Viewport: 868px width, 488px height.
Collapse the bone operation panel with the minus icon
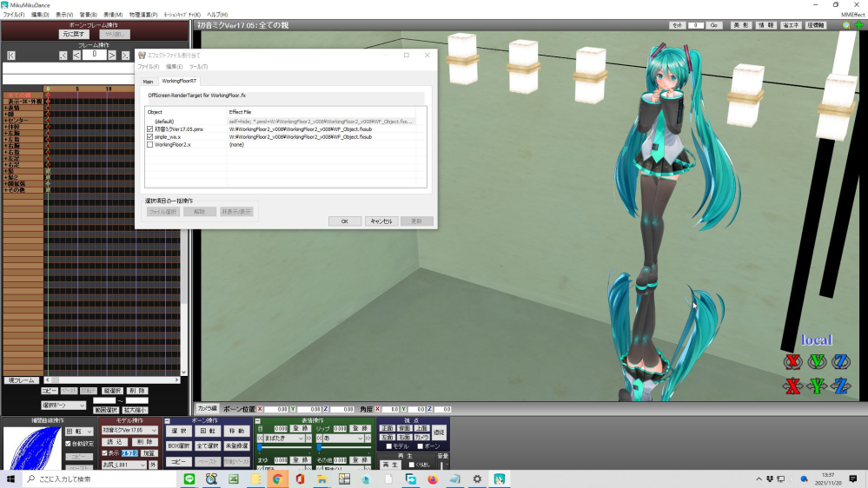point(167,421)
